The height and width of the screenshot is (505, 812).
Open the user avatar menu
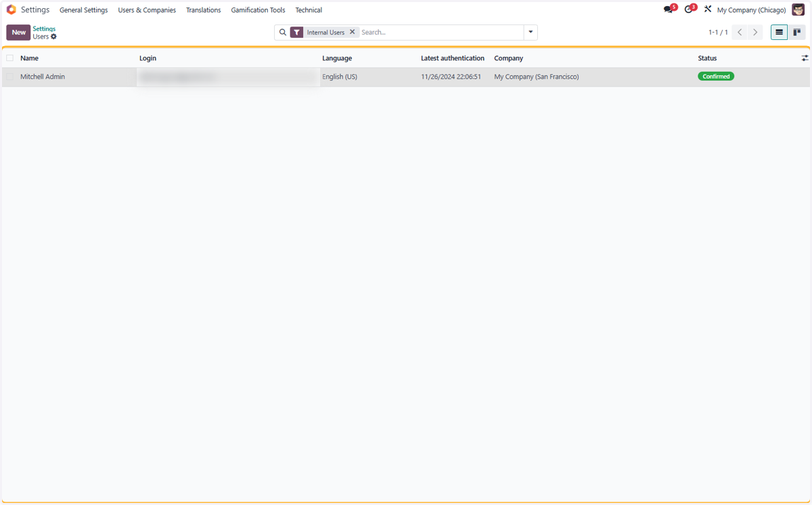click(798, 10)
